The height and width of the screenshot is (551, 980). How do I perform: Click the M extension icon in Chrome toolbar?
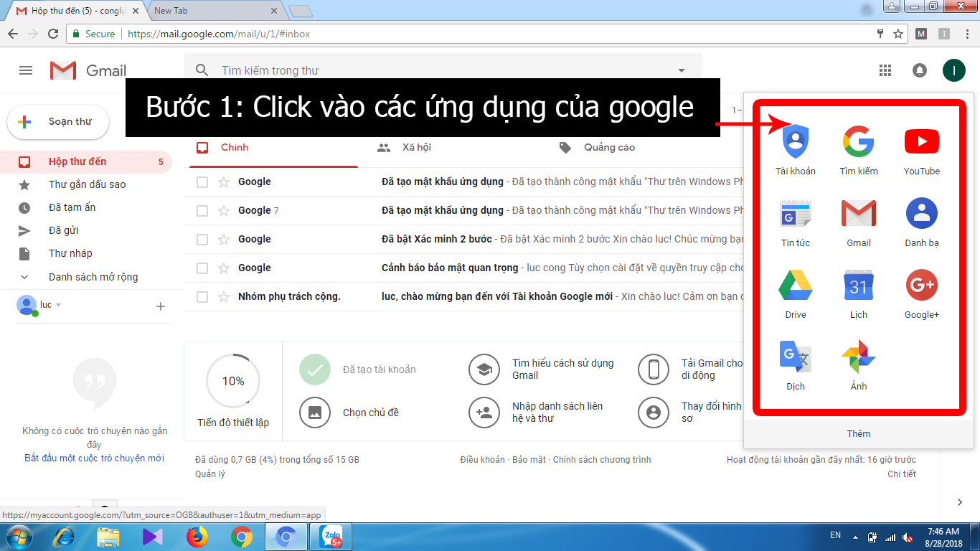922,34
